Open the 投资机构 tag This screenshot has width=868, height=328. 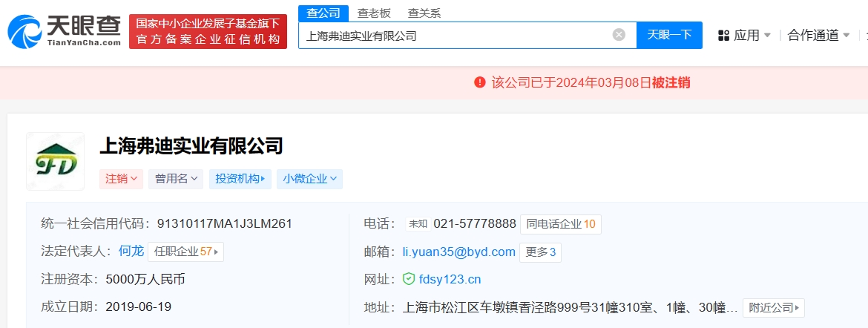[x=240, y=179]
